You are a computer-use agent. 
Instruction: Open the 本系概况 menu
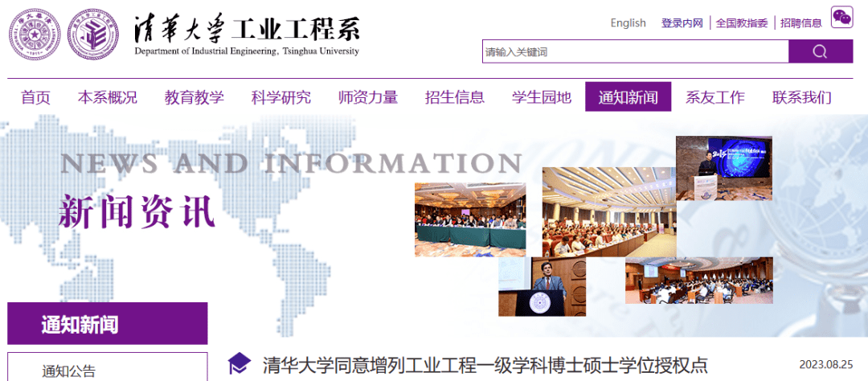[x=108, y=97]
